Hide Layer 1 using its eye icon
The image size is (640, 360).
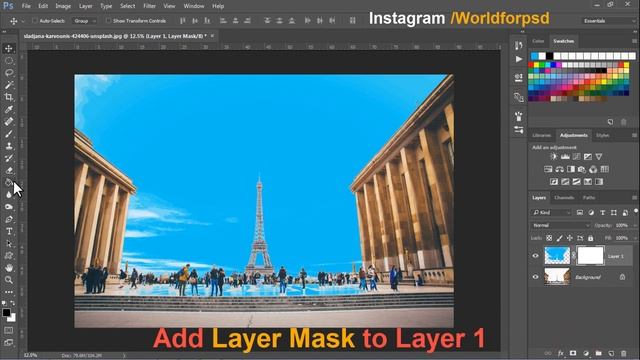(x=536, y=256)
